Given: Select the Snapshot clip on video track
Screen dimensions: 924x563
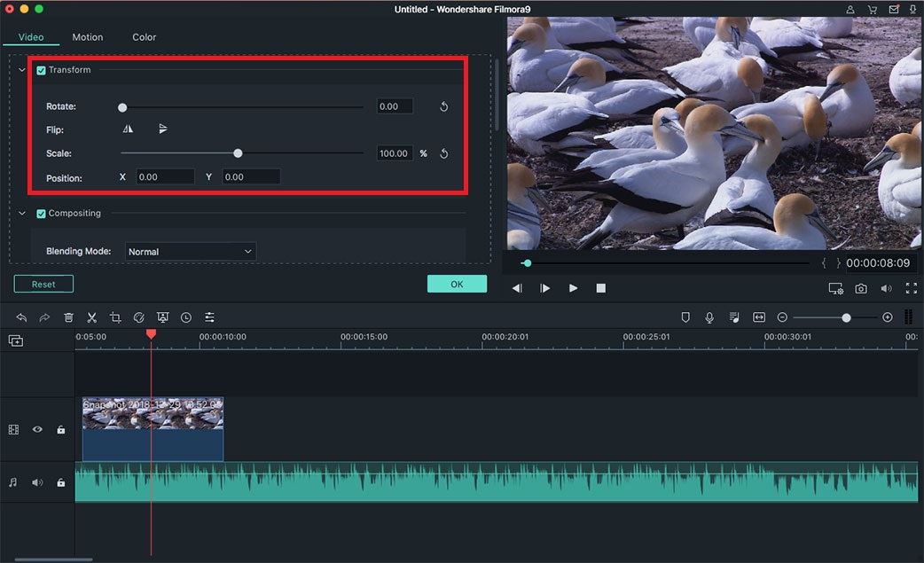Looking at the screenshot, I should pos(153,429).
